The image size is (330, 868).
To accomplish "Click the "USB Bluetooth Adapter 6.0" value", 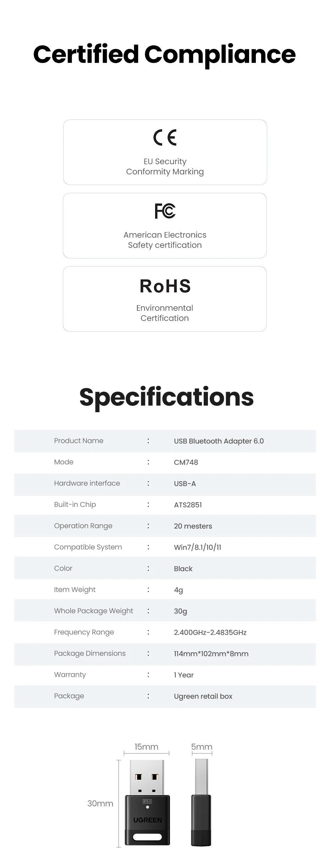I will point(219,441).
